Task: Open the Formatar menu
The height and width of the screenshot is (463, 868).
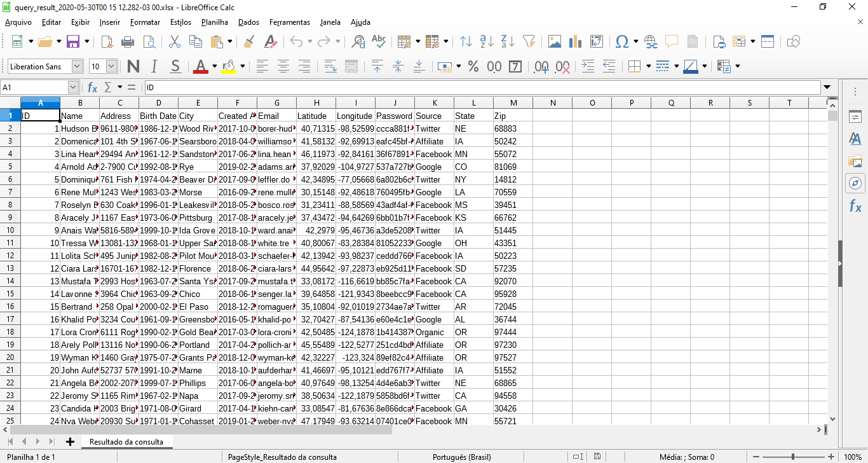Action: [145, 22]
